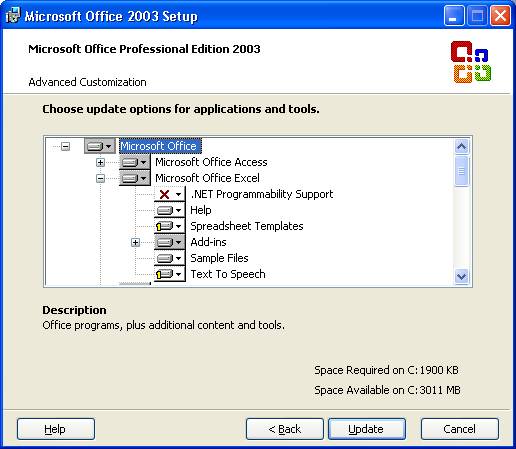Expand the Add-ins subtree
Screen dimensions: 516x449
[x=135, y=242]
